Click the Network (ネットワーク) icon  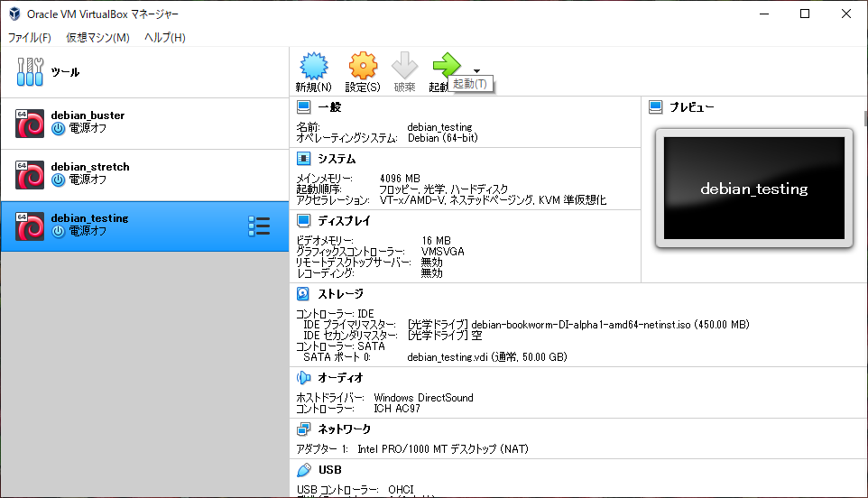point(303,429)
